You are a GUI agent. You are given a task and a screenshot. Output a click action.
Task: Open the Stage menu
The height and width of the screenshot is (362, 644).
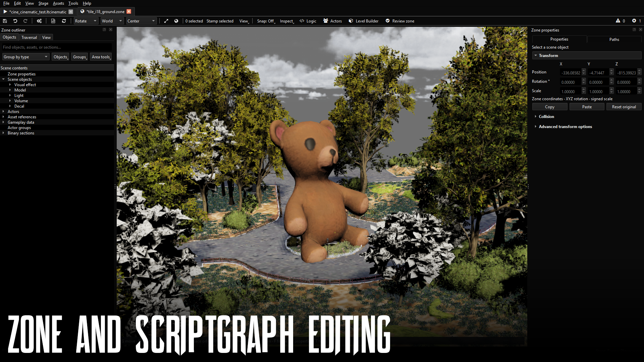43,3
